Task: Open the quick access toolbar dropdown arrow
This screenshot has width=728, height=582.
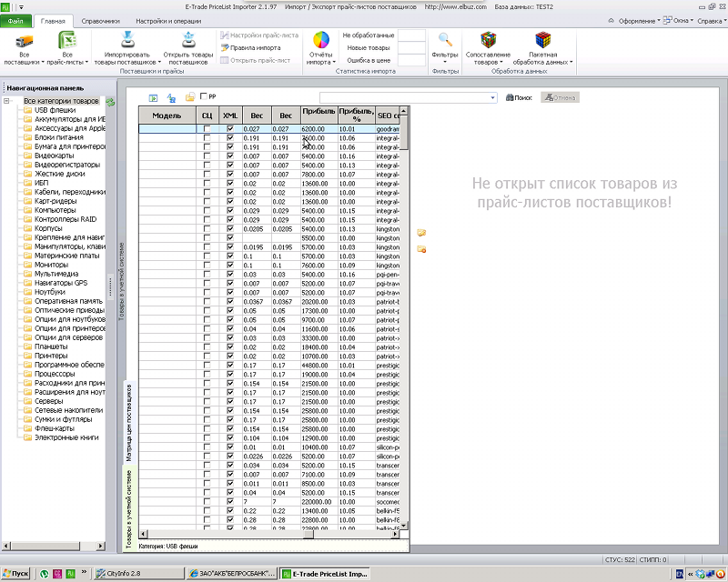Action: 21,7
